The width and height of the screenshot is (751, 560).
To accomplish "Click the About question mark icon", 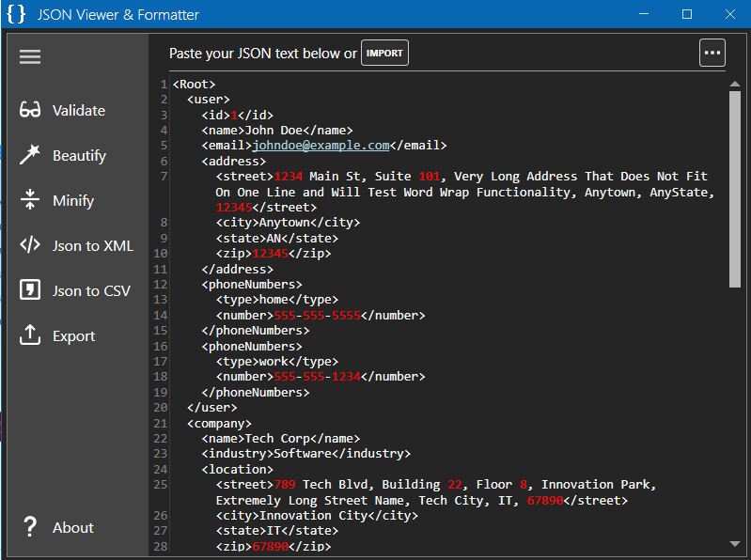I will [30, 527].
